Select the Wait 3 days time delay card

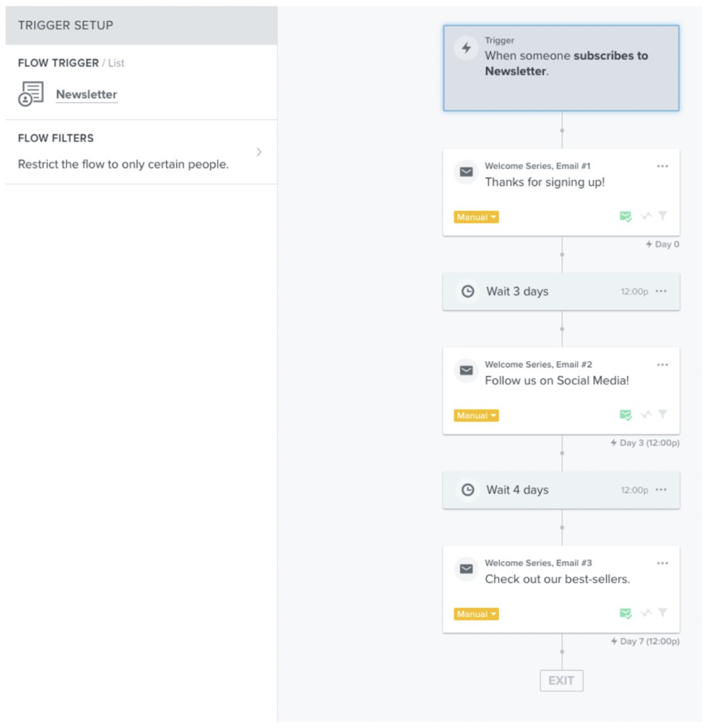click(561, 291)
